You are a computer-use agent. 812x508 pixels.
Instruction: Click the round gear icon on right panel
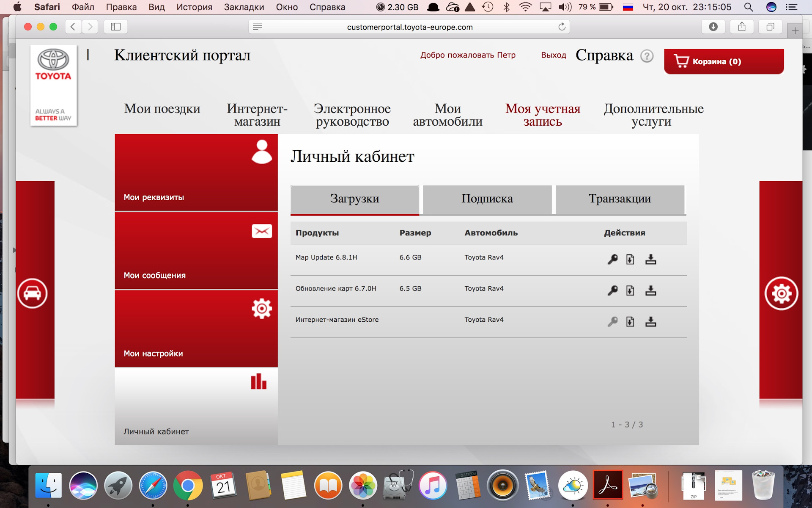tap(781, 293)
